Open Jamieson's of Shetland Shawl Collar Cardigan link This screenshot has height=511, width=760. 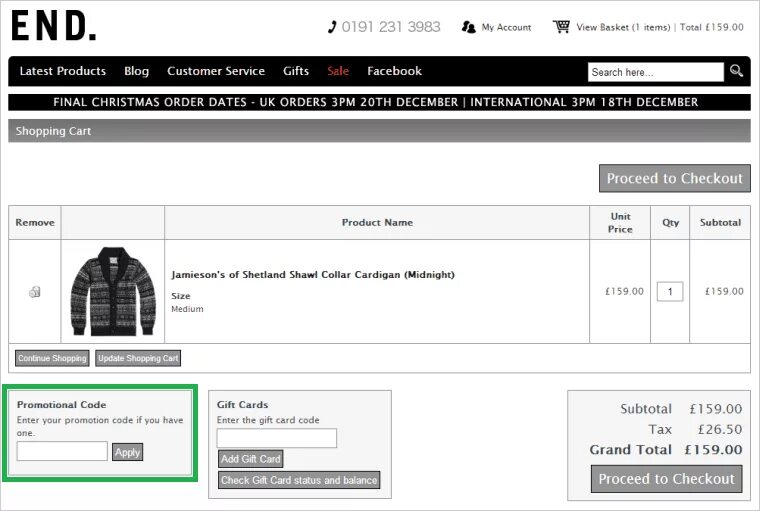tap(313, 274)
